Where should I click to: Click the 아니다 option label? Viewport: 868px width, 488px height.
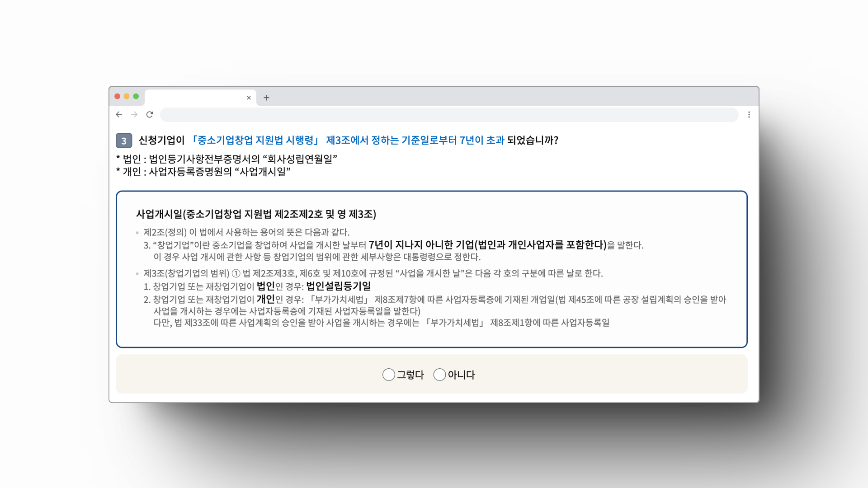coord(461,375)
